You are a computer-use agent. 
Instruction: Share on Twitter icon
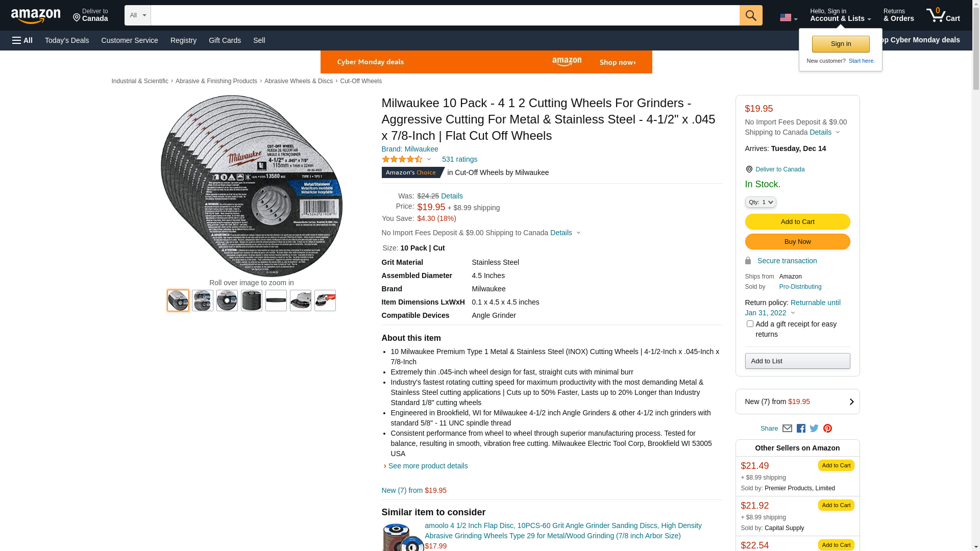814,429
